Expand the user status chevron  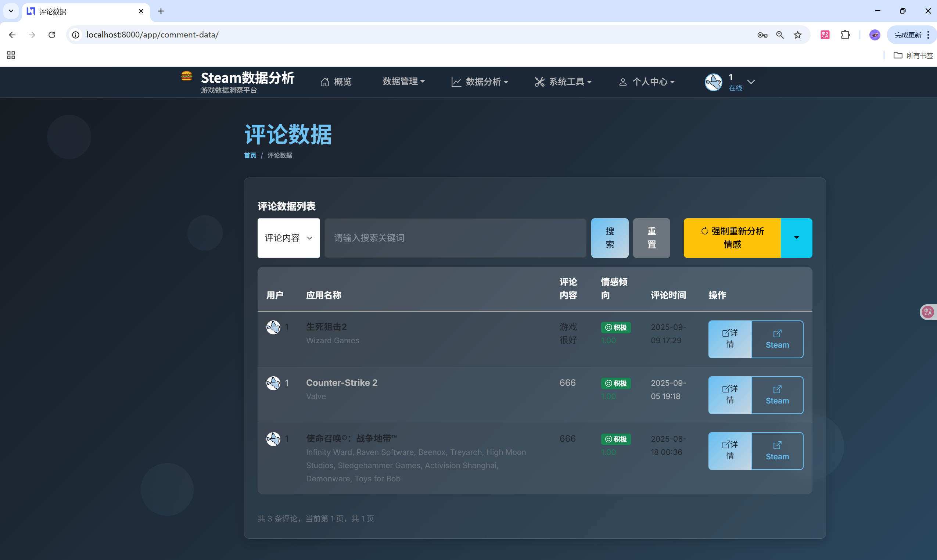coord(751,82)
